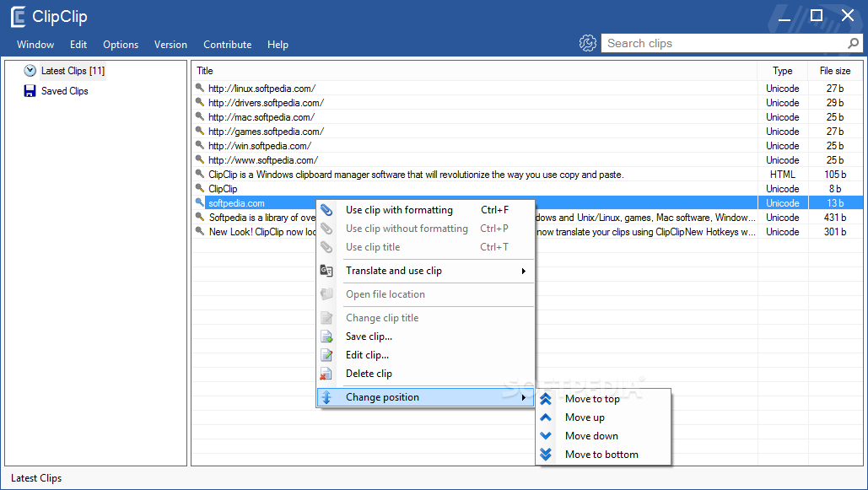Screen dimensions: 868x490
Task: Click the clip icon for win.softpedia.com row
Action: tap(200, 145)
